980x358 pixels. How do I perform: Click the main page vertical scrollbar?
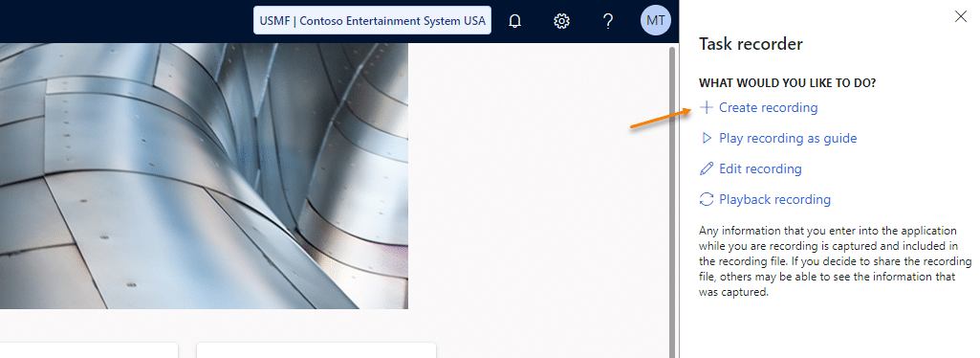click(x=672, y=200)
